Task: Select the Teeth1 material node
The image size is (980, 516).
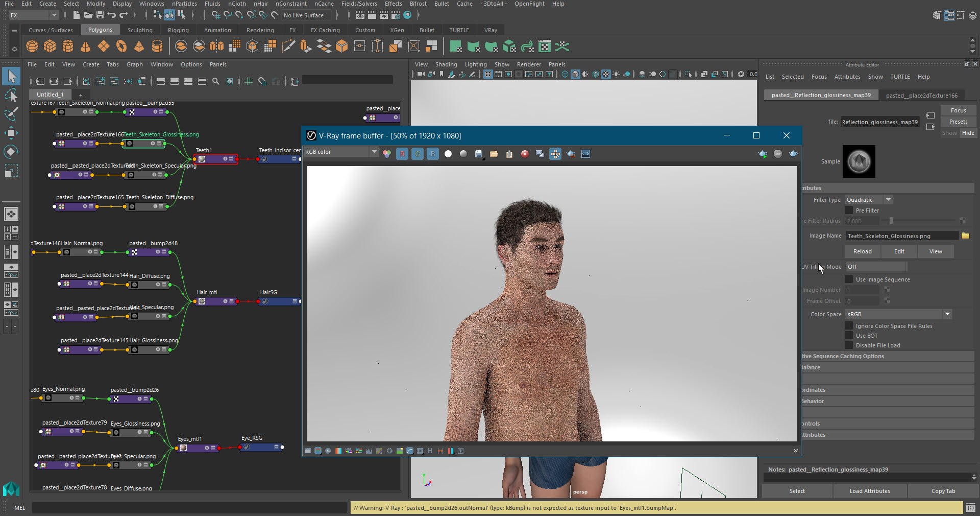Action: (215, 159)
